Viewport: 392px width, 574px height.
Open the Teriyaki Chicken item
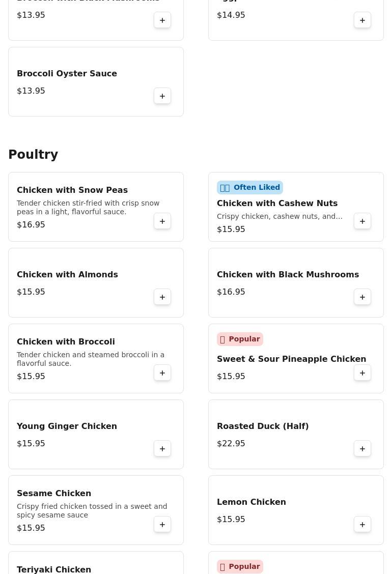click(x=54, y=569)
